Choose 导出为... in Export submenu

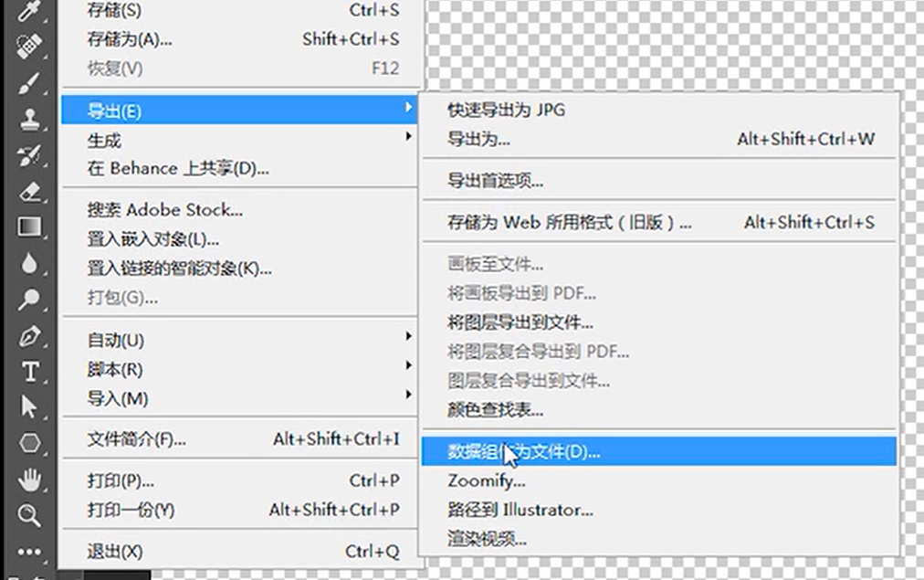[x=659, y=139]
